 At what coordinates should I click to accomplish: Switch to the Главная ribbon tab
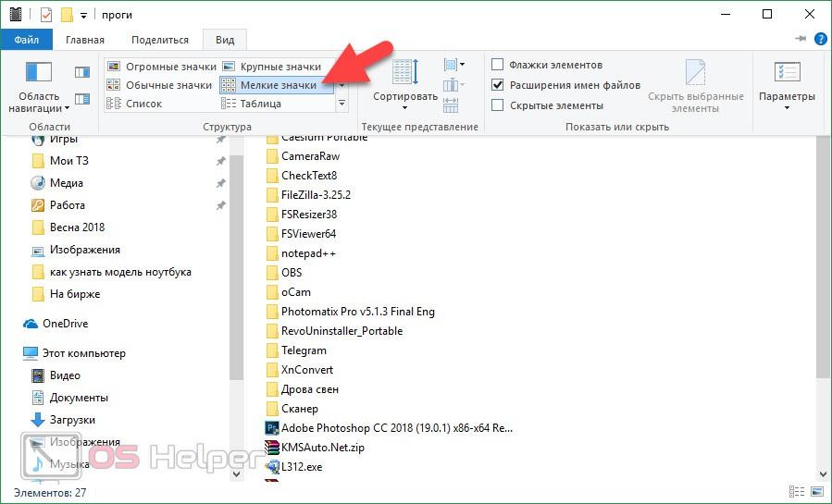(84, 40)
